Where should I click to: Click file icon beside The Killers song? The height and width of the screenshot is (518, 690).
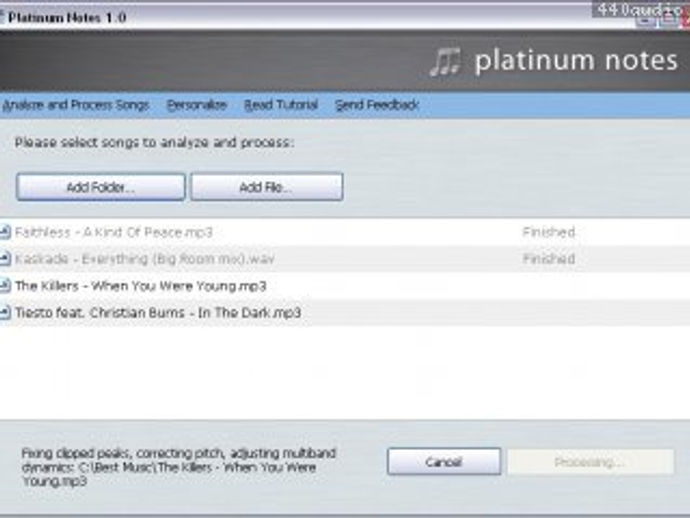(x=5, y=286)
